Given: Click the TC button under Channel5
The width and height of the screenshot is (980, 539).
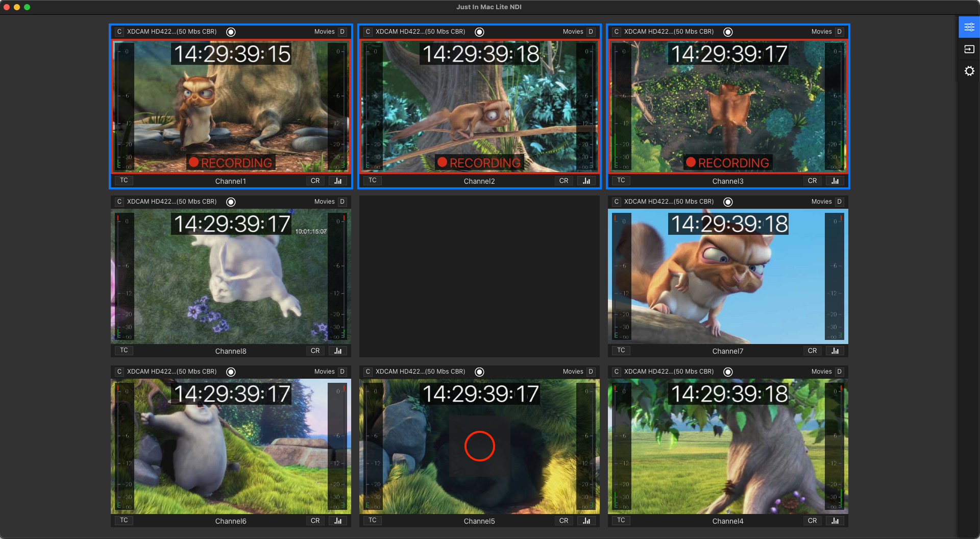Looking at the screenshot, I should [372, 520].
